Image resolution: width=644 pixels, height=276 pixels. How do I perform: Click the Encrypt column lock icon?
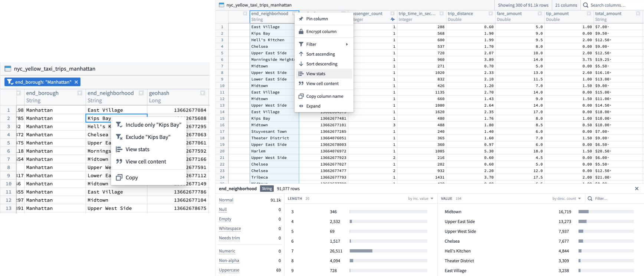[301, 31]
